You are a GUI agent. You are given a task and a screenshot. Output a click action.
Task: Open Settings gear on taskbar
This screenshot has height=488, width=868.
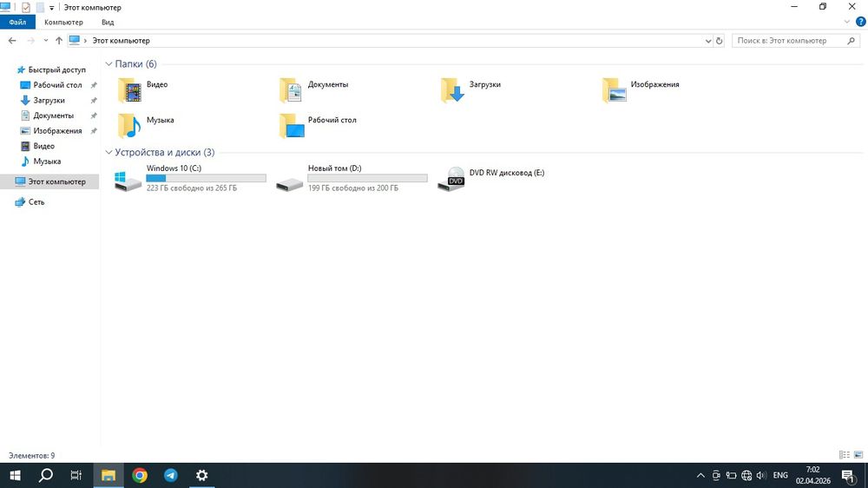201,475
